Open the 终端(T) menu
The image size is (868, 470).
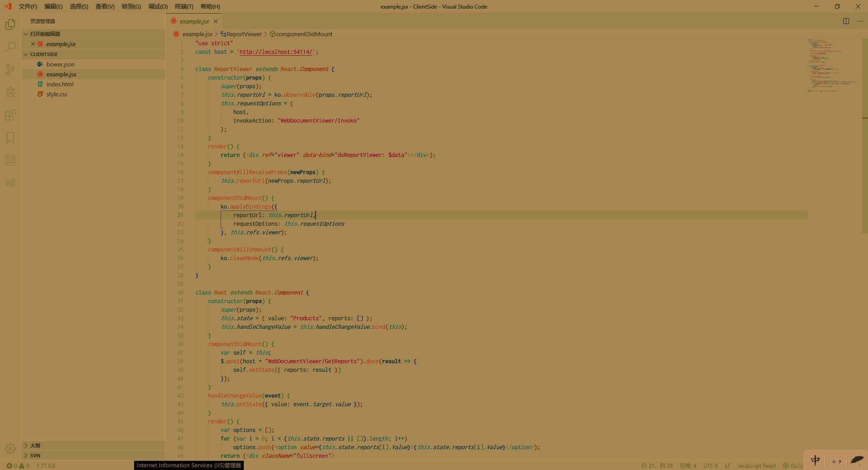tap(184, 6)
